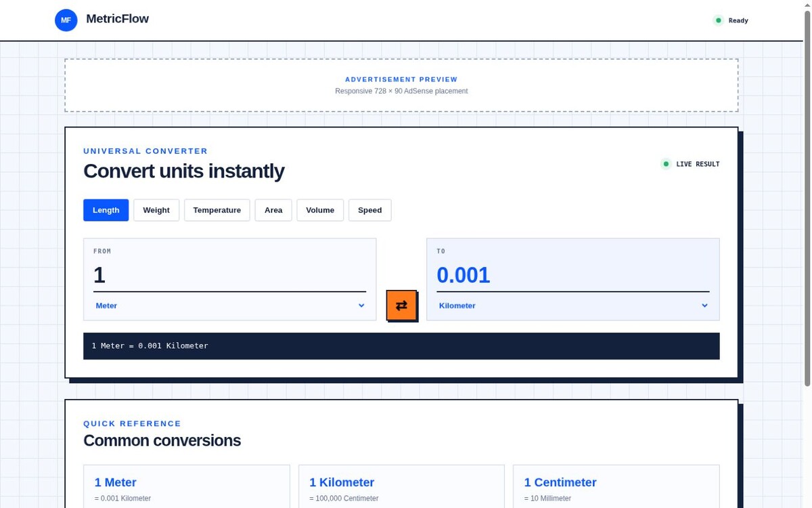The height and width of the screenshot is (508, 812).
Task: Click the orange swap units button
Action: (x=401, y=305)
